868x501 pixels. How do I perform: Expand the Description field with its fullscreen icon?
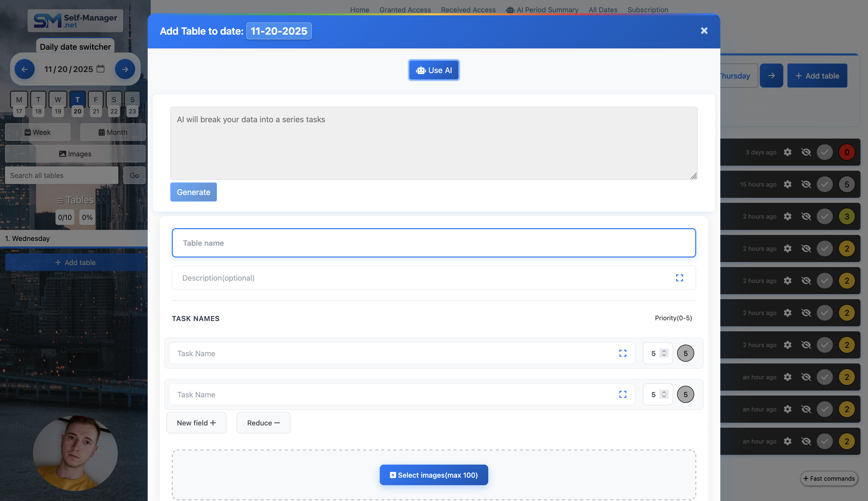[679, 278]
